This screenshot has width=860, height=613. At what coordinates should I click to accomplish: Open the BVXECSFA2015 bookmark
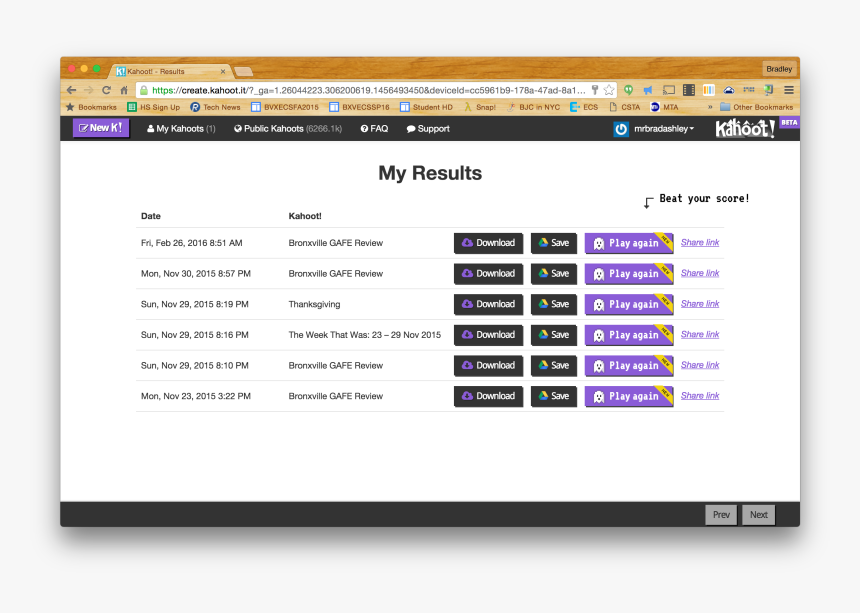point(285,107)
